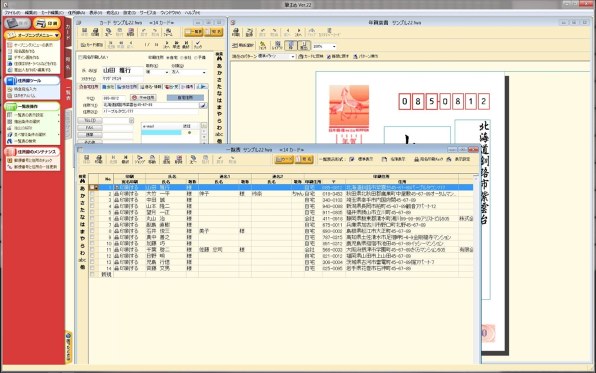Image resolution: width=596 pixels, height=373 pixels.
Task: Open the ファイル menu
Action: [x=13, y=13]
